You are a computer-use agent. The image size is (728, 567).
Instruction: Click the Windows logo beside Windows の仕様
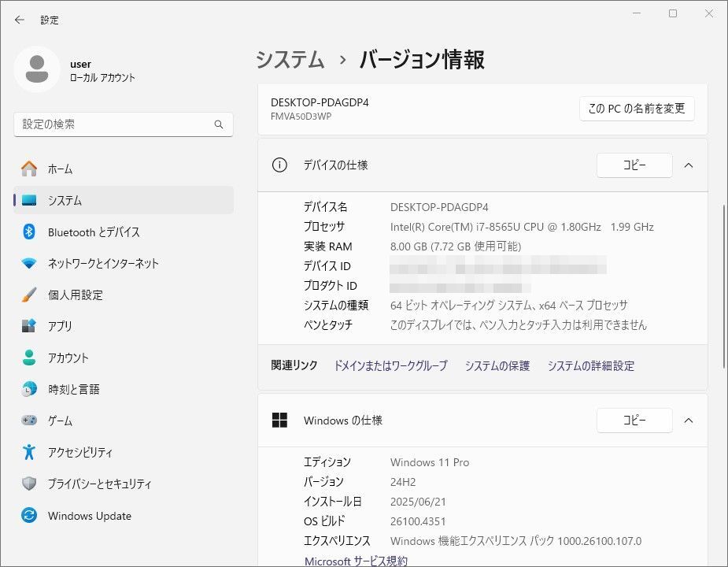279,421
